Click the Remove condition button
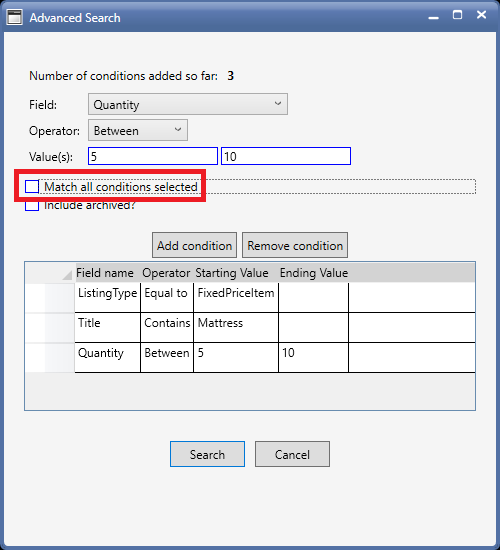 click(295, 245)
